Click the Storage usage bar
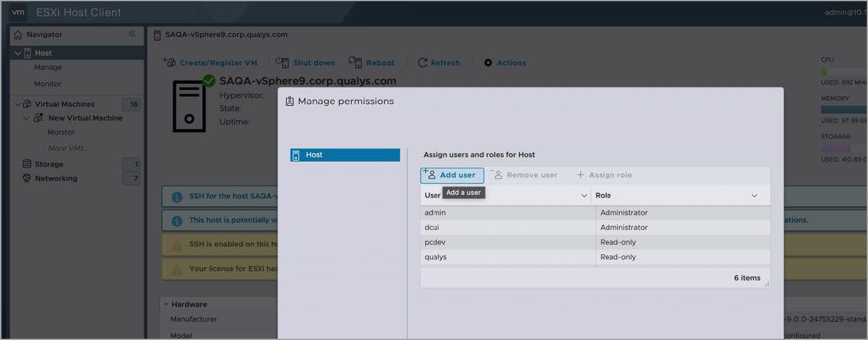Screen dimensions: 868x340 point(844,148)
